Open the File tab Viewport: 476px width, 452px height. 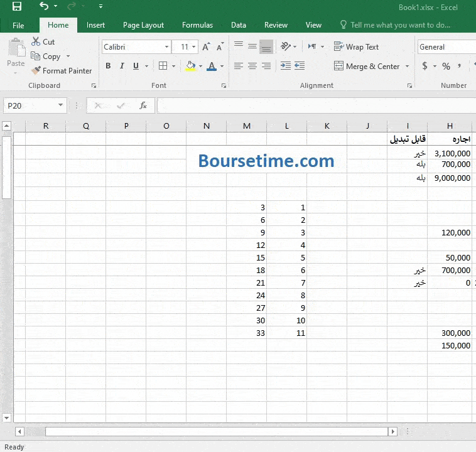coord(18,25)
